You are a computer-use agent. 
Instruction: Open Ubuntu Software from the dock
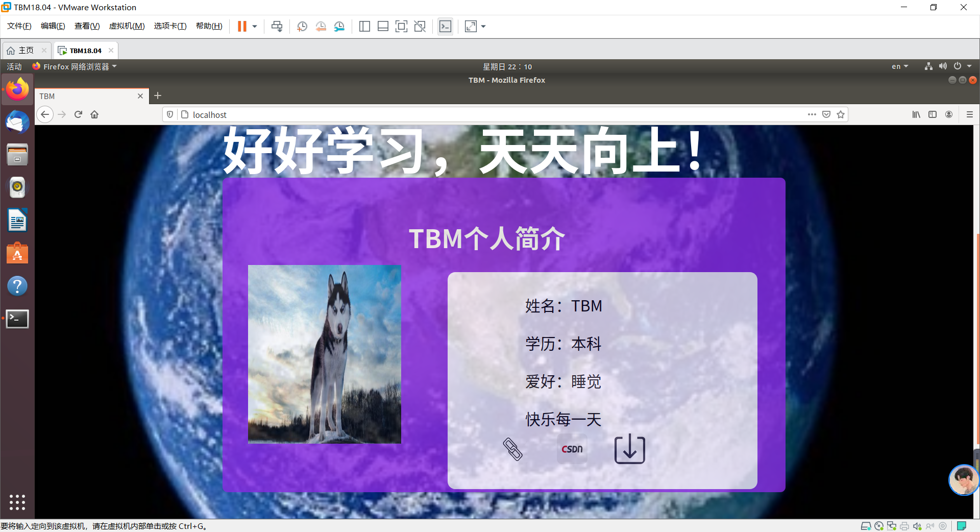17,253
